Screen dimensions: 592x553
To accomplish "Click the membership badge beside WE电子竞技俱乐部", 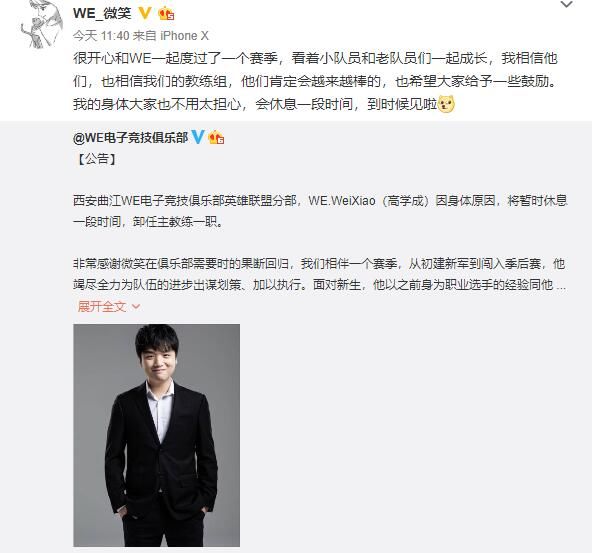I will pyautogui.click(x=216, y=137).
